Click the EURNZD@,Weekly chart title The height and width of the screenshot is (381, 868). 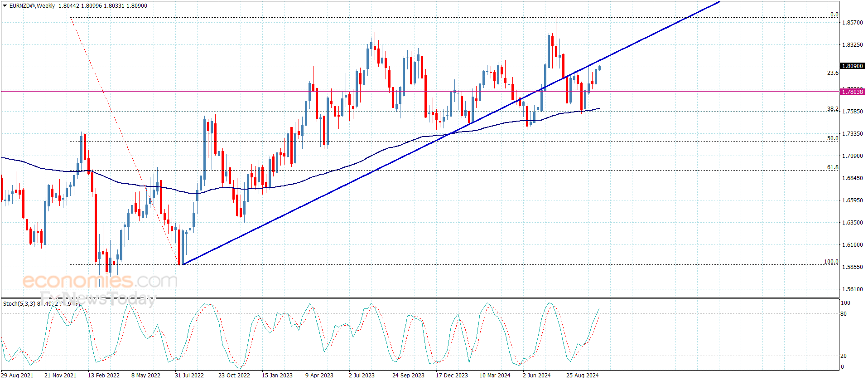tap(32, 6)
